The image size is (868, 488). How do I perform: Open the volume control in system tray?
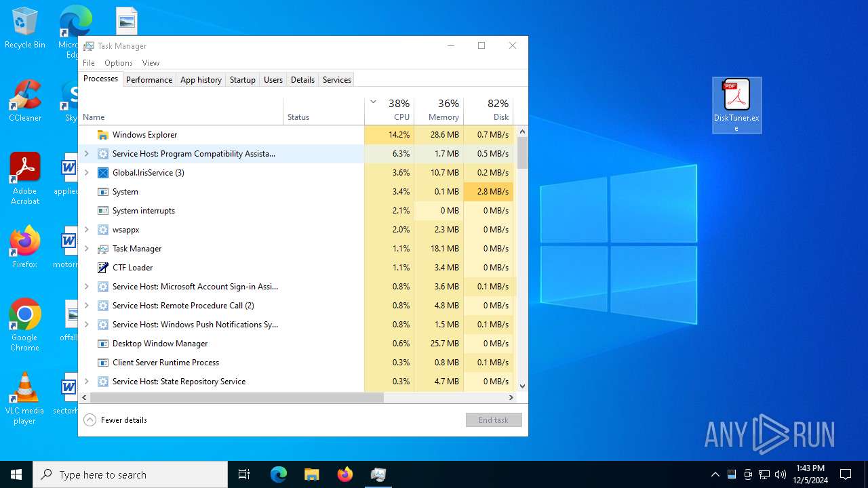781,474
